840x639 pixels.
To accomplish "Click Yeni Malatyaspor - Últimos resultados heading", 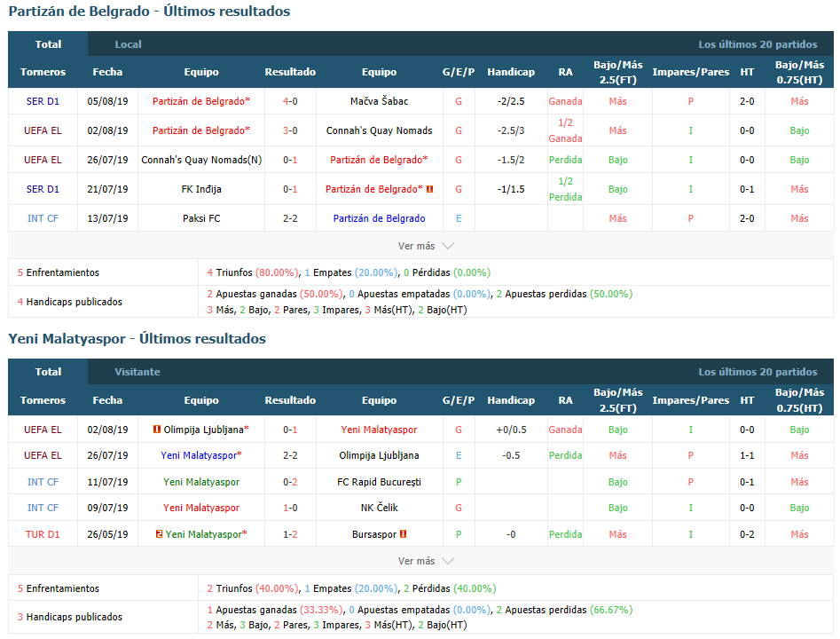I will coord(137,339).
